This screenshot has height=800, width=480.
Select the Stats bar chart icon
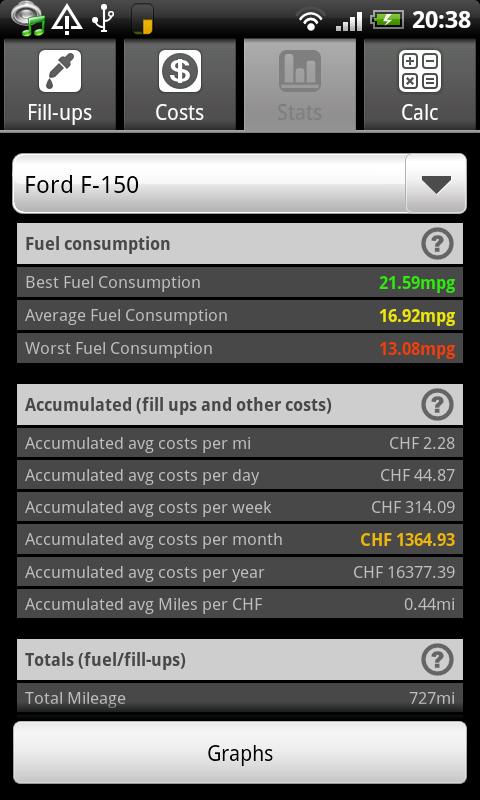click(299, 71)
